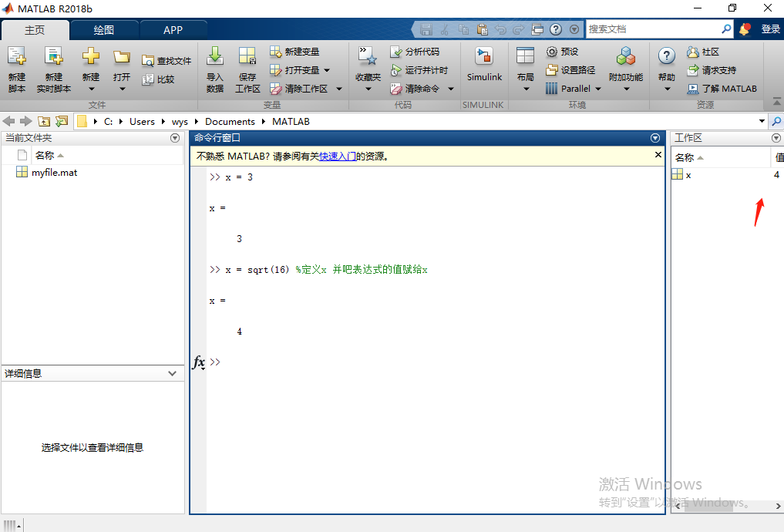
Task: Open the 布局 layout icon
Action: point(525,56)
